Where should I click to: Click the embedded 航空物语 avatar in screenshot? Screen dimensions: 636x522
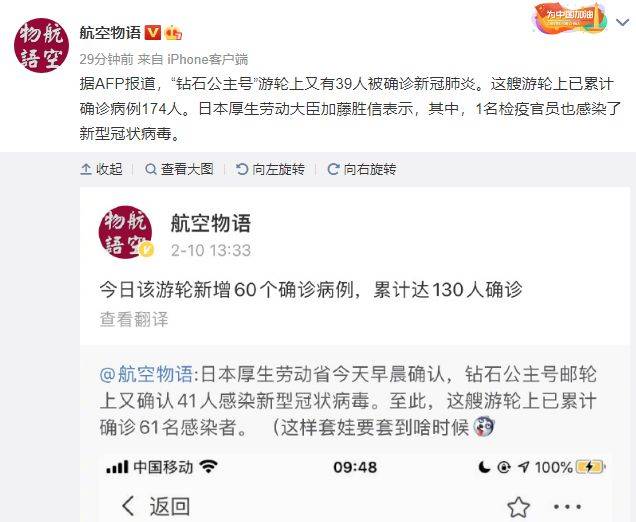126,232
